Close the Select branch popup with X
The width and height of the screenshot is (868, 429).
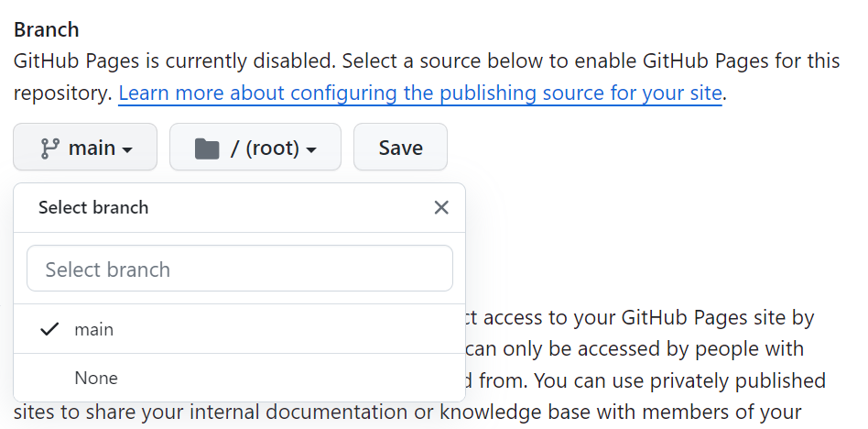[441, 207]
